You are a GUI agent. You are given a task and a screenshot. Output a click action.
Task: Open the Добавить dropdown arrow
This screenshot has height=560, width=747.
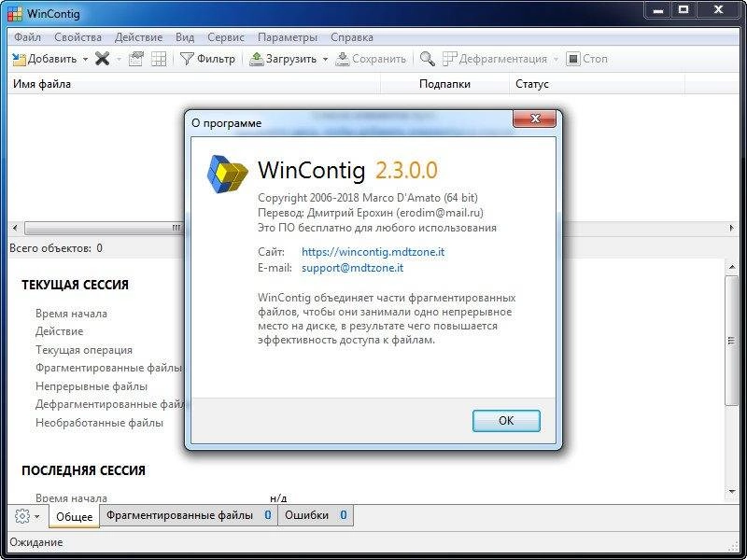pyautogui.click(x=85, y=60)
